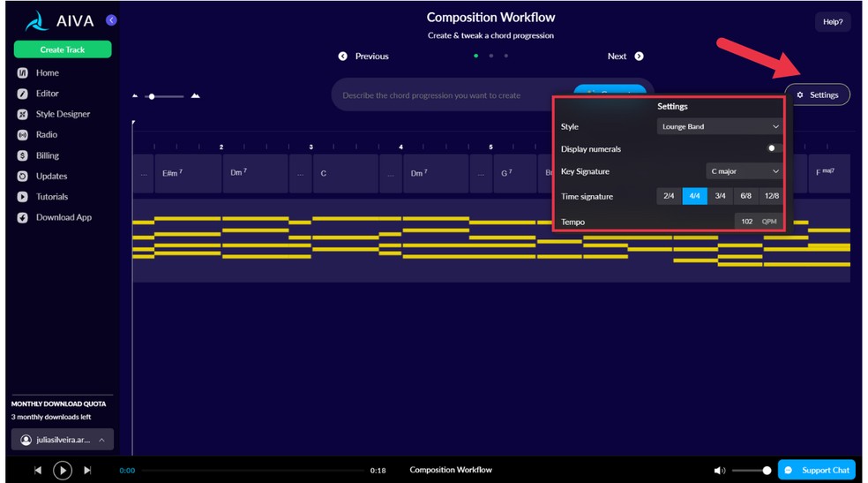Collapse sidebar with purple arrow icon

pyautogui.click(x=111, y=20)
